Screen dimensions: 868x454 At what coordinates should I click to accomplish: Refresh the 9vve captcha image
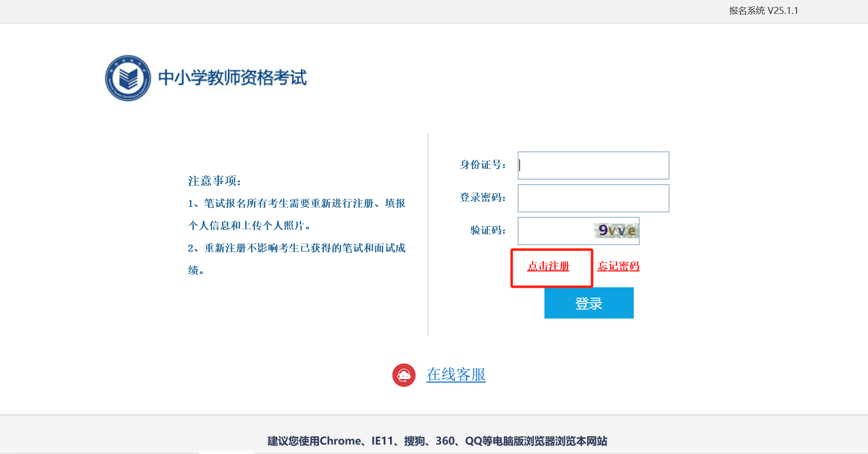616,230
